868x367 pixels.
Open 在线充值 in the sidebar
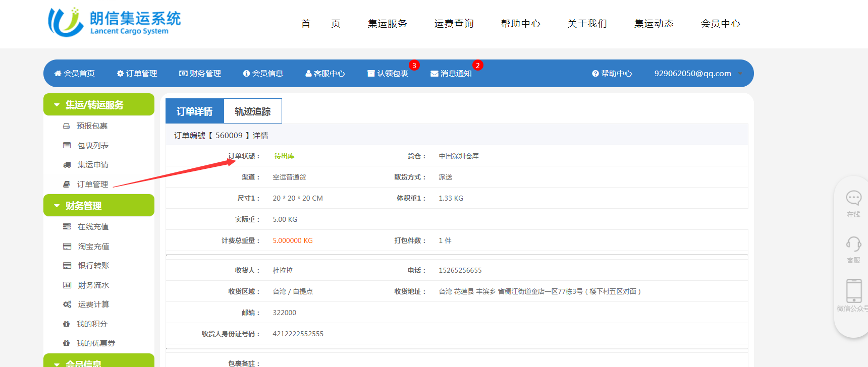(x=93, y=227)
